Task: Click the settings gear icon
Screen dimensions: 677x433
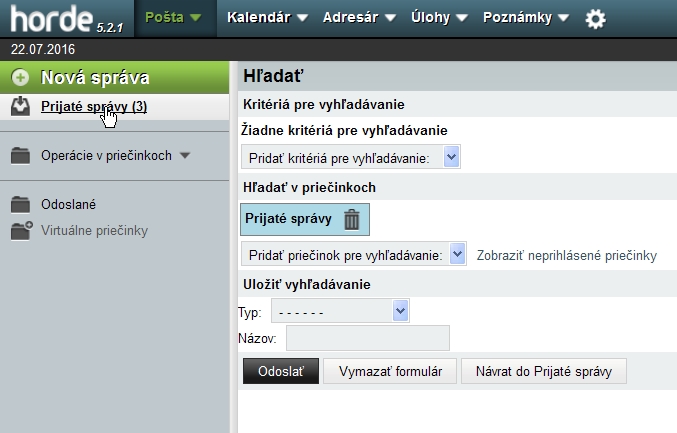Action: click(596, 19)
